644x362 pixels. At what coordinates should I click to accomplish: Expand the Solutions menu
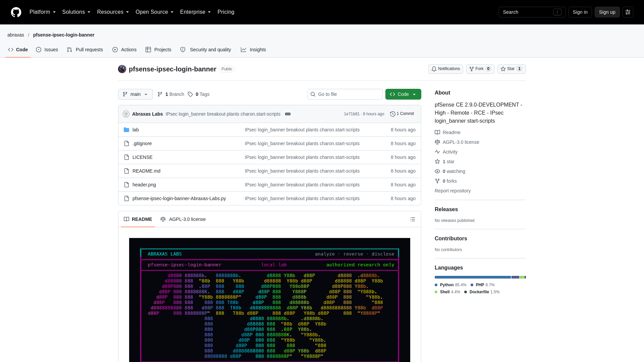(76, 12)
